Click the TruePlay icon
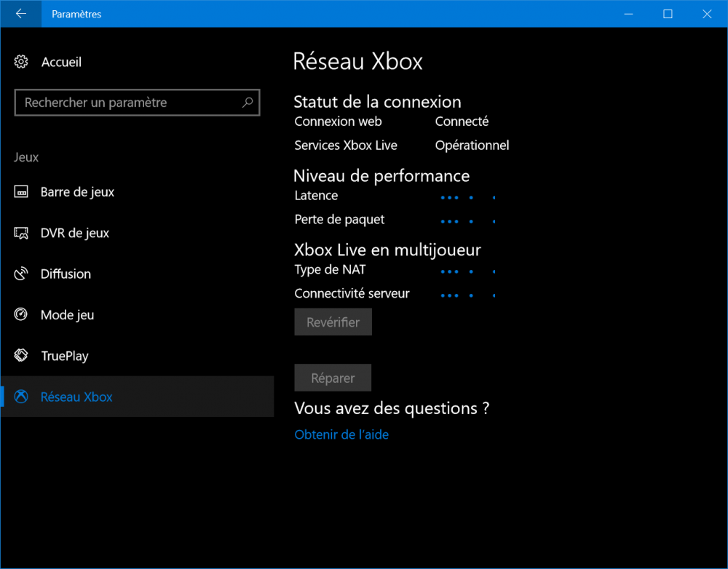Screen dimensions: 728x569 [21, 356]
